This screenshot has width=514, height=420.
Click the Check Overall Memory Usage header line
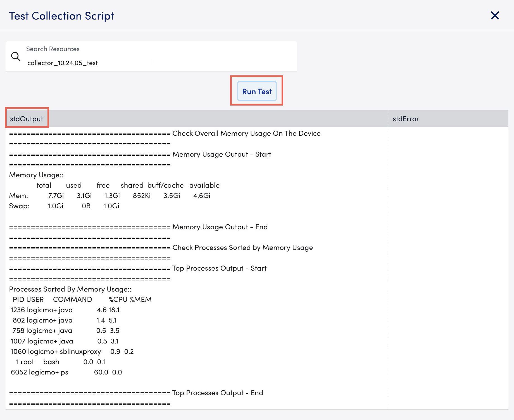165,133
